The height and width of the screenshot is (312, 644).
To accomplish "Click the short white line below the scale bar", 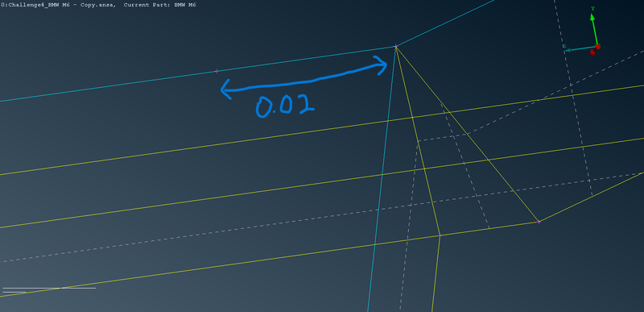I will [x=14, y=293].
